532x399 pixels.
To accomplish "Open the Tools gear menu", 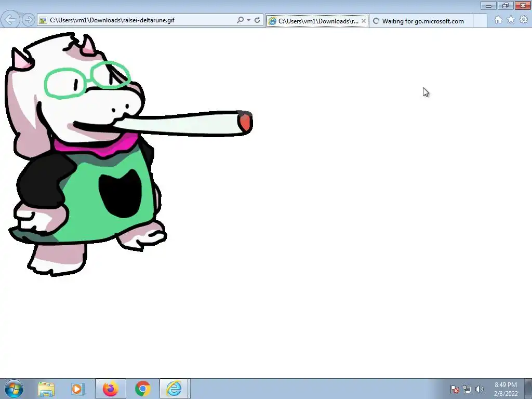I will pos(524,20).
